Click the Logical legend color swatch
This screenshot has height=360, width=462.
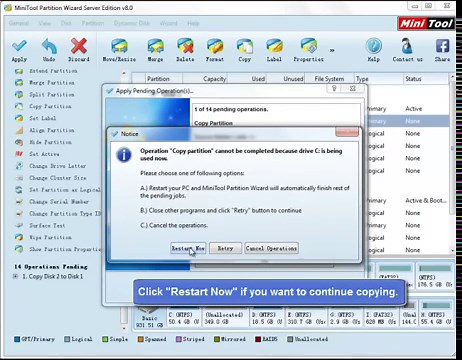coord(67,339)
